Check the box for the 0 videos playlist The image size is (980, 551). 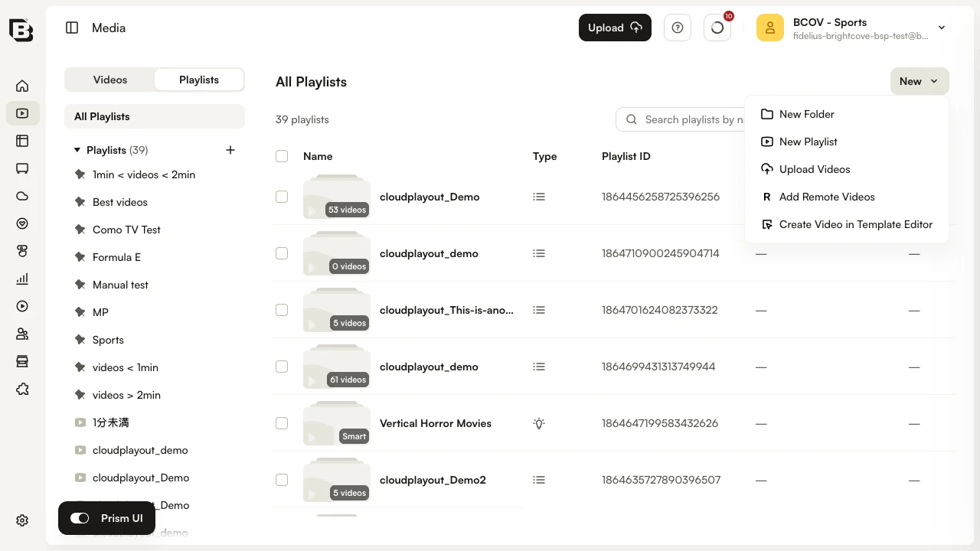pos(282,253)
